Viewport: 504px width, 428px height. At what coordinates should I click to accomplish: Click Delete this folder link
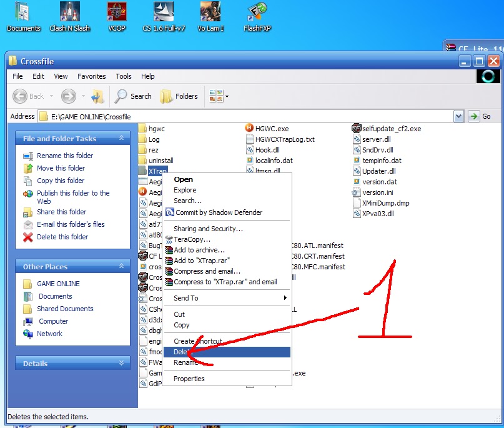tap(62, 237)
